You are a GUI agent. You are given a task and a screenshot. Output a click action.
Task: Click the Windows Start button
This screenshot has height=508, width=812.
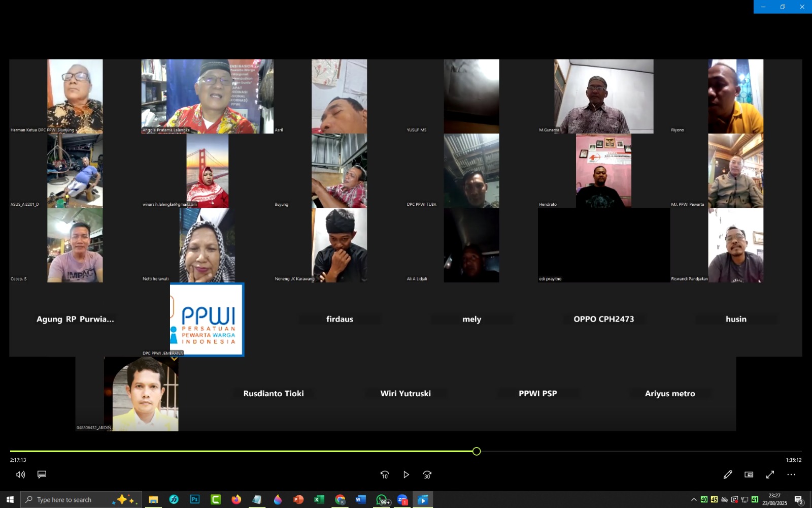pyautogui.click(x=10, y=500)
